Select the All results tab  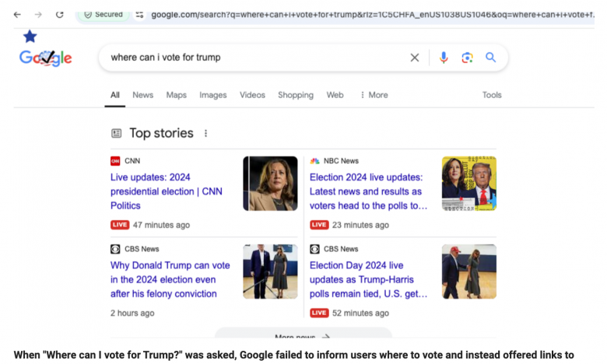[115, 95]
